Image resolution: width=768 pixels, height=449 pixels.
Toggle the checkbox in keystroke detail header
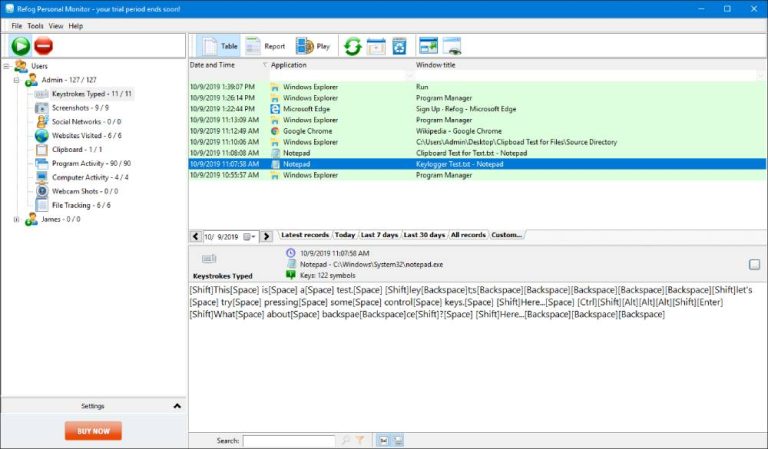(x=754, y=264)
